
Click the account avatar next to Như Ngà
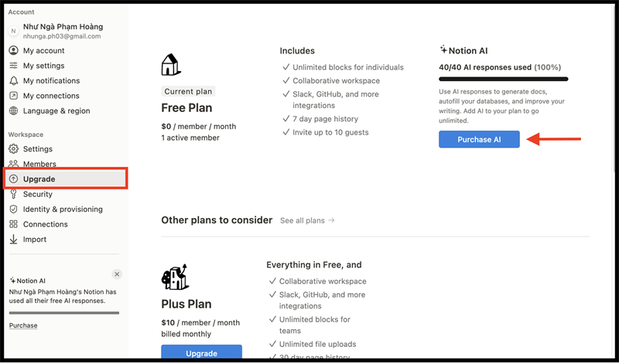coord(13,31)
